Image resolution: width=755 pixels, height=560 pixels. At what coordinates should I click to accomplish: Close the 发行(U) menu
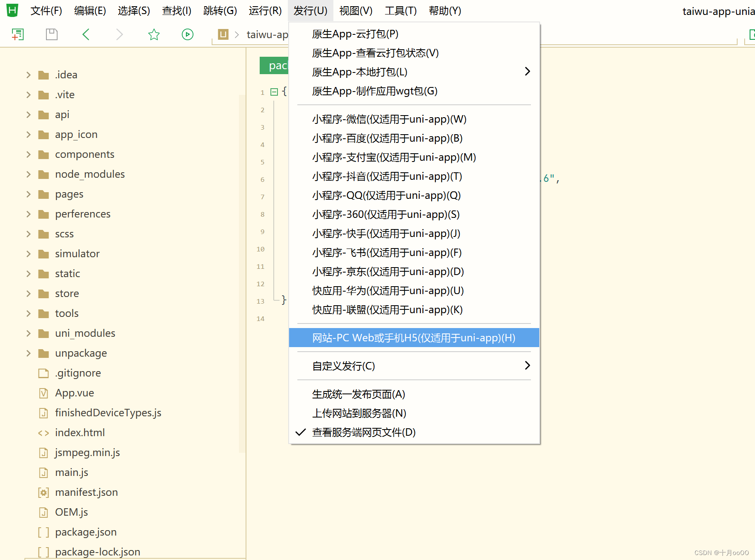point(311,11)
